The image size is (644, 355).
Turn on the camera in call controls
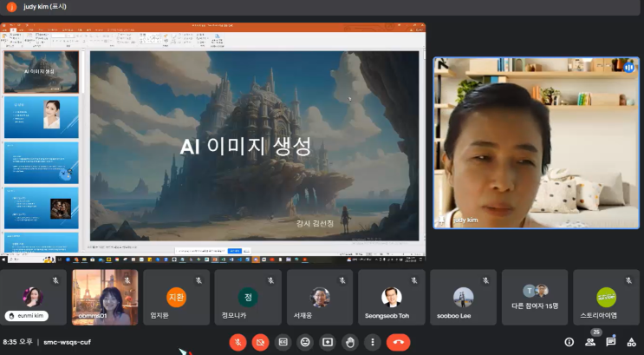[260, 342]
